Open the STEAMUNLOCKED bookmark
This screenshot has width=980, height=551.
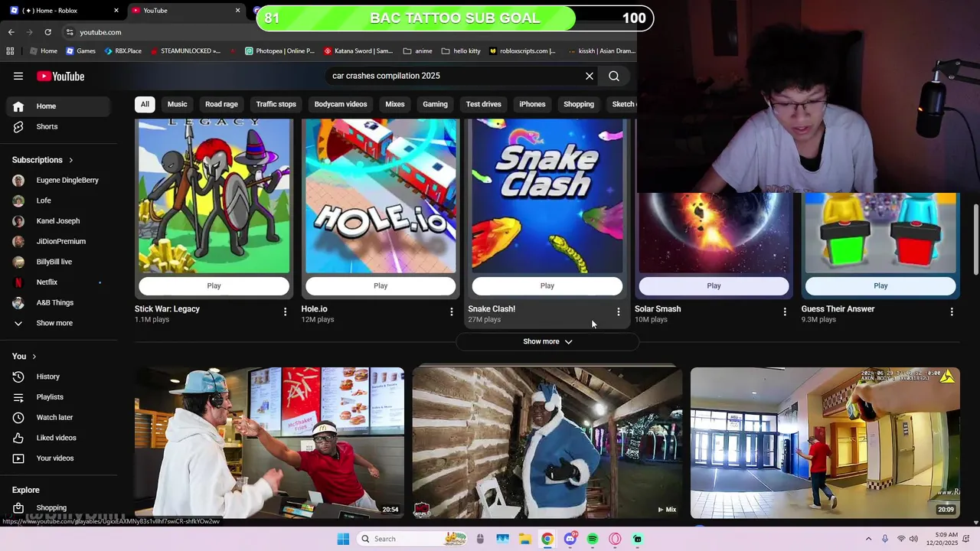(186, 51)
